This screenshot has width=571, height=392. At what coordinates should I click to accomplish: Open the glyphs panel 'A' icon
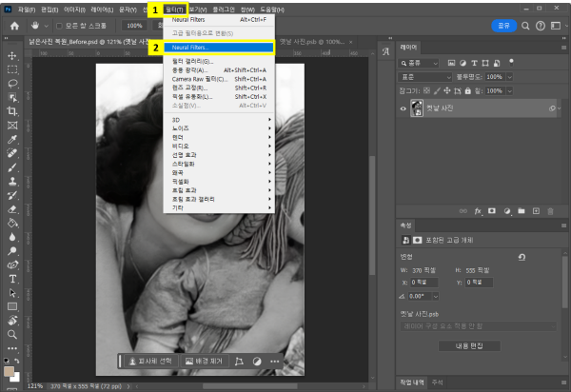click(385, 51)
